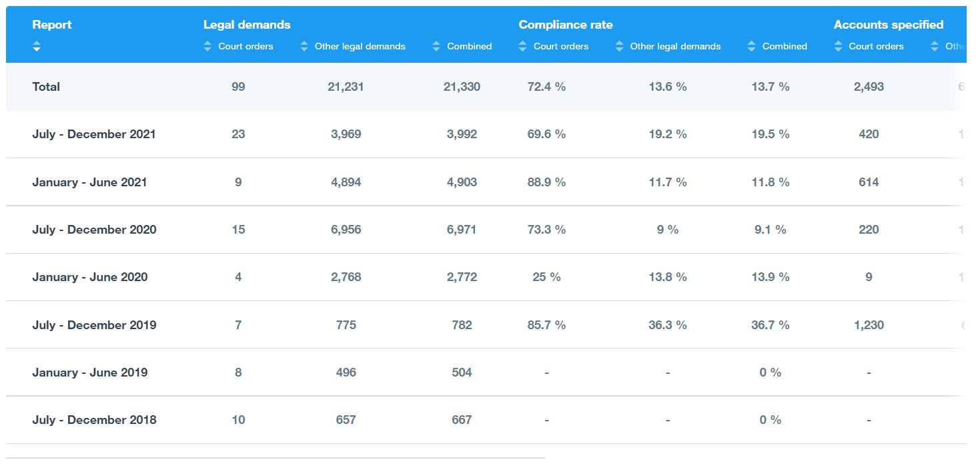Select the July - December 2018 row label
The width and height of the screenshot is (980, 464).
(x=94, y=420)
